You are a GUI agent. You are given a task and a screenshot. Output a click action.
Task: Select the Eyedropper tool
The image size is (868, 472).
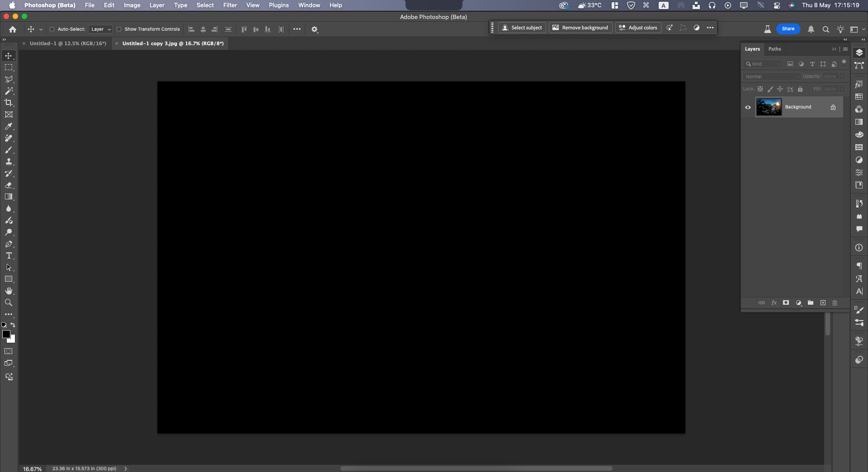tap(9, 127)
